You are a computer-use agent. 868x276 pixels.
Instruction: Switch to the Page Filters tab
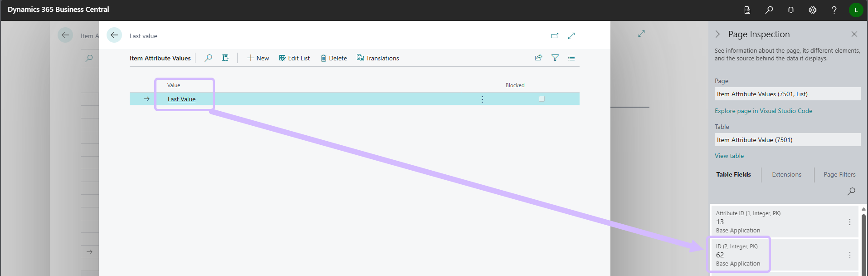click(x=839, y=175)
